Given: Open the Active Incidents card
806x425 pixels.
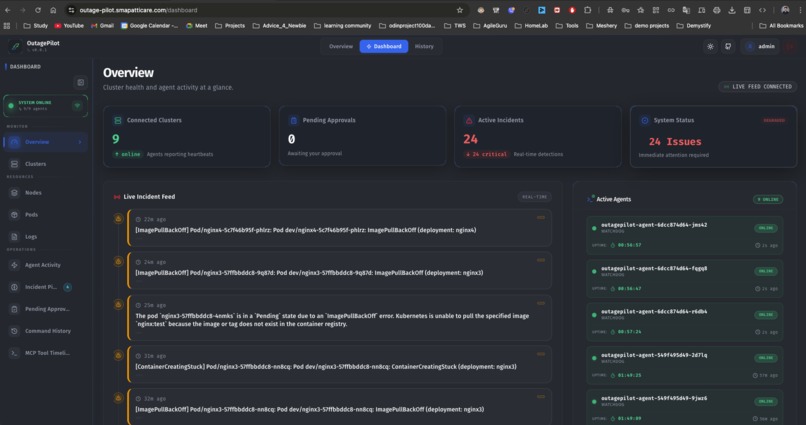Looking at the screenshot, I should (538, 137).
